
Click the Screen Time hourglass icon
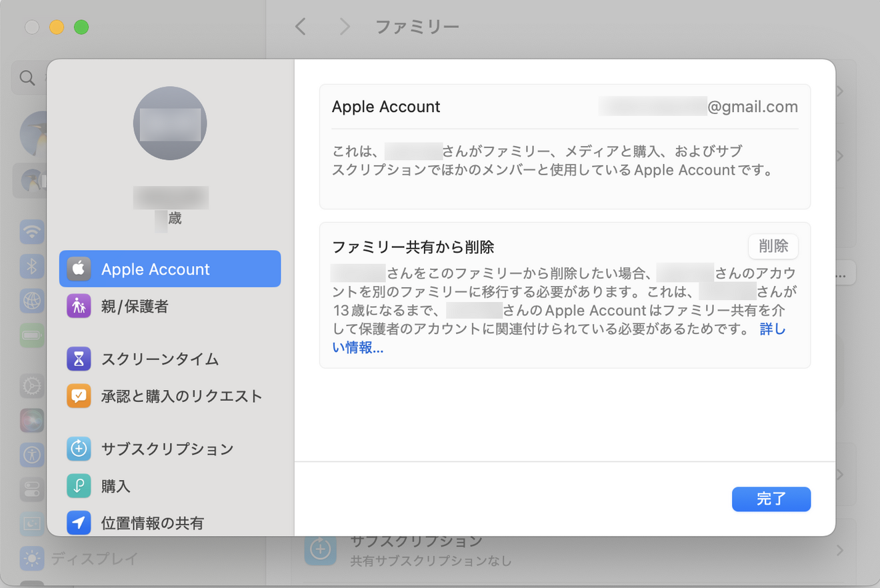point(79,359)
